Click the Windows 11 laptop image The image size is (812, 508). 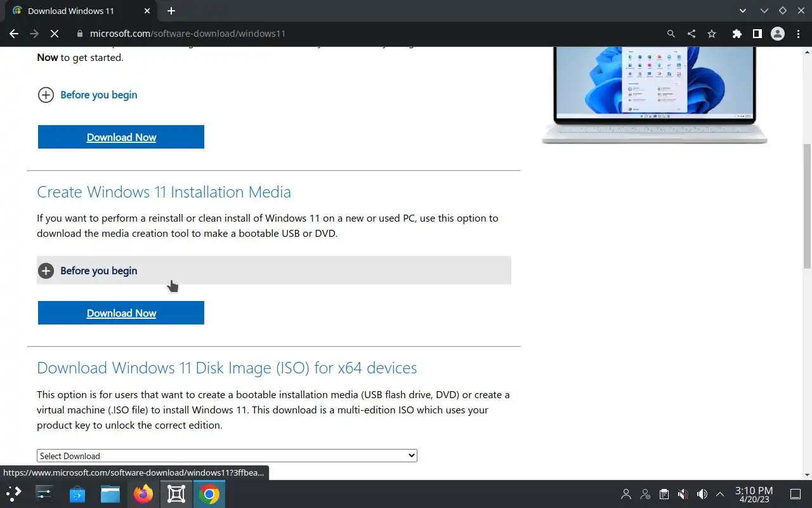[x=654, y=95]
